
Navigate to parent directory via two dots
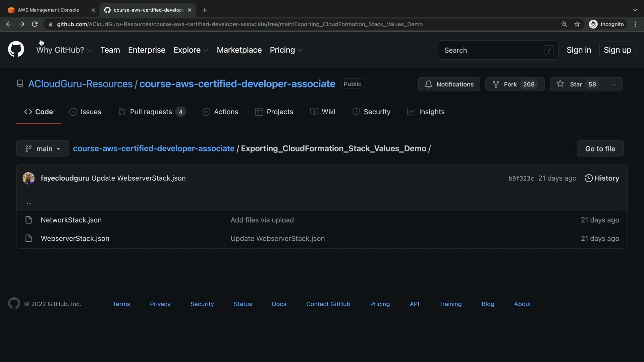29,202
